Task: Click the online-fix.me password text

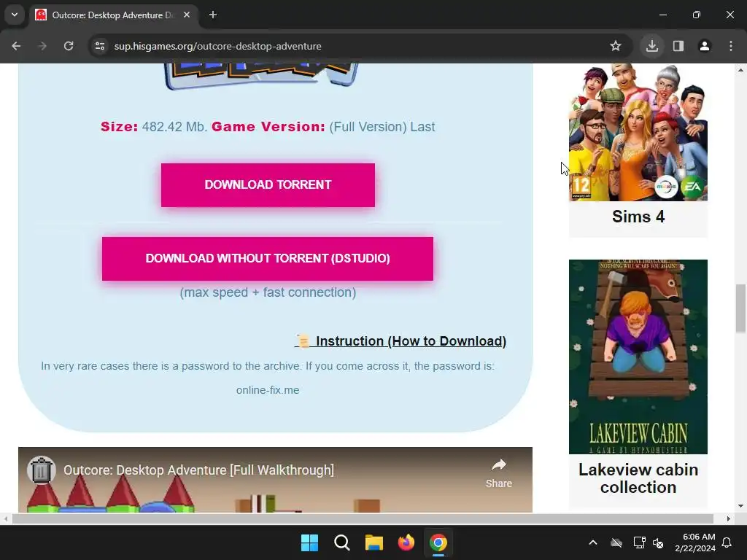Action: pyautogui.click(x=268, y=390)
